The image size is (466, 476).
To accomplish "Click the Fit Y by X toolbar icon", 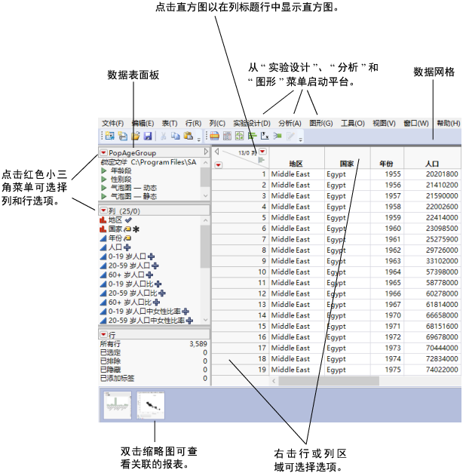I will coord(265,136).
